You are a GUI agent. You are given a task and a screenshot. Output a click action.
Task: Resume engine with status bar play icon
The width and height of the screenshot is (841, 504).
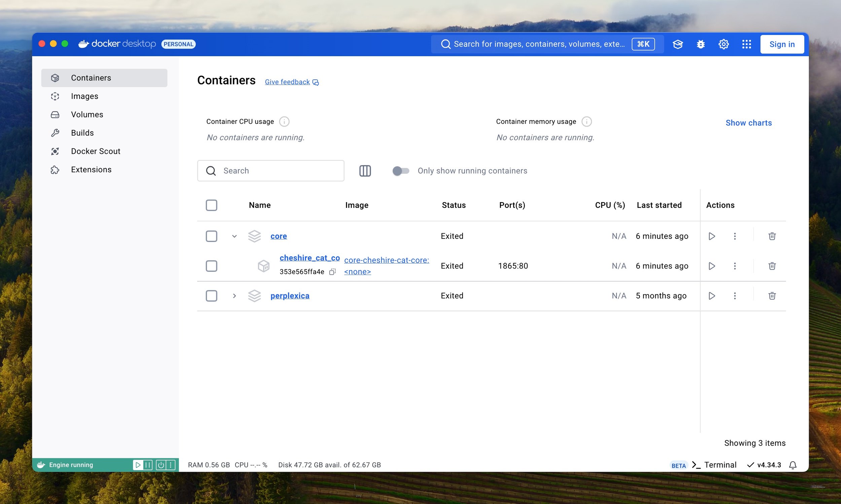138,465
